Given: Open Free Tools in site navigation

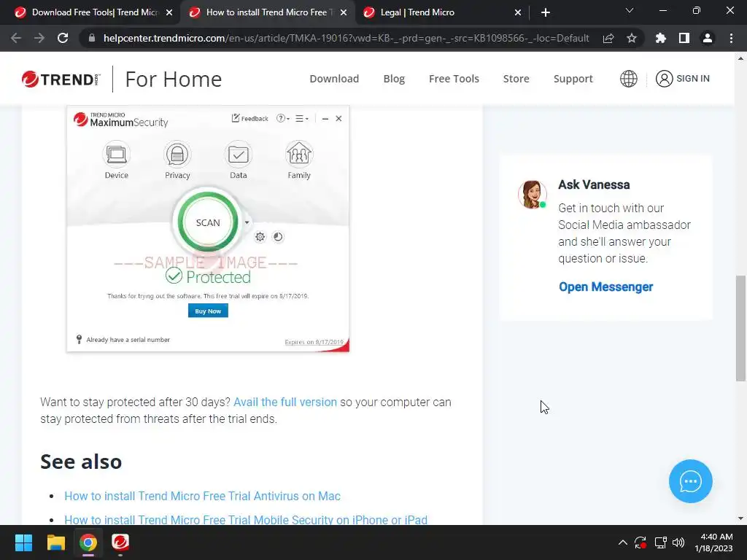Looking at the screenshot, I should [454, 79].
